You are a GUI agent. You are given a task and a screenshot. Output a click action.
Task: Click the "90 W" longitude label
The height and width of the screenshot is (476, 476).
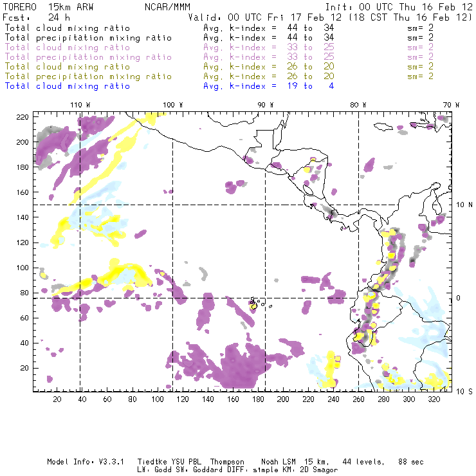click(x=266, y=104)
